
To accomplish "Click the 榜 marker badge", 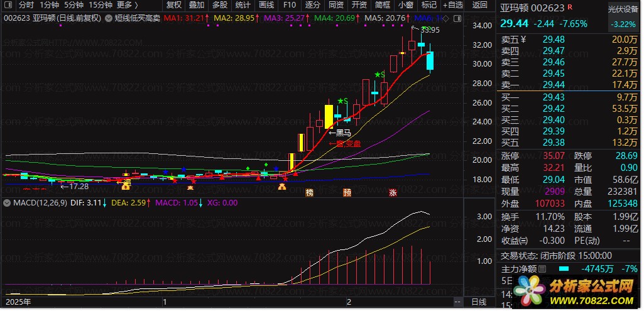I will point(309,192).
